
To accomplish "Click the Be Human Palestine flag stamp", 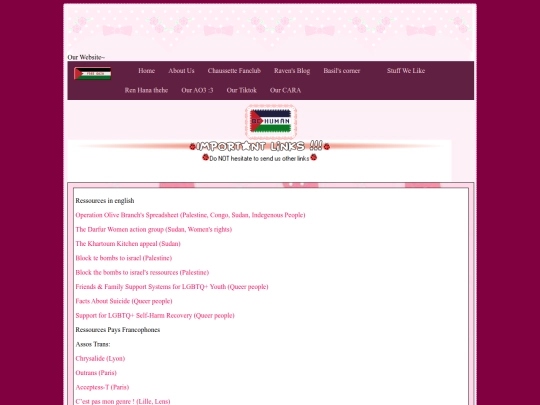I will pyautogui.click(x=271, y=122).
